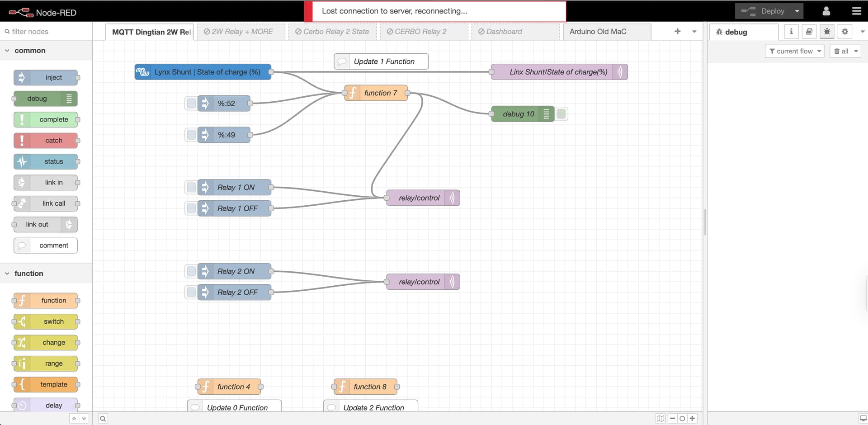This screenshot has height=425, width=868.
Task: Open the user account icon
Action: 826,11
